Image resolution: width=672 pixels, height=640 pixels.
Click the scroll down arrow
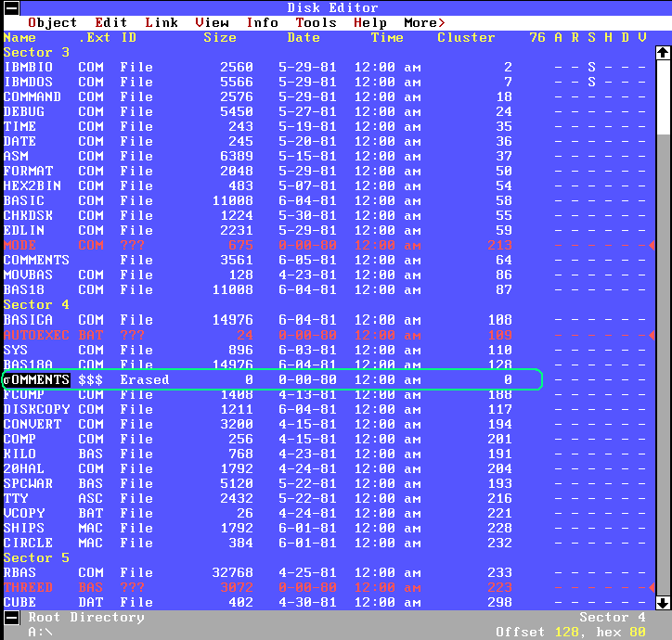point(663,603)
